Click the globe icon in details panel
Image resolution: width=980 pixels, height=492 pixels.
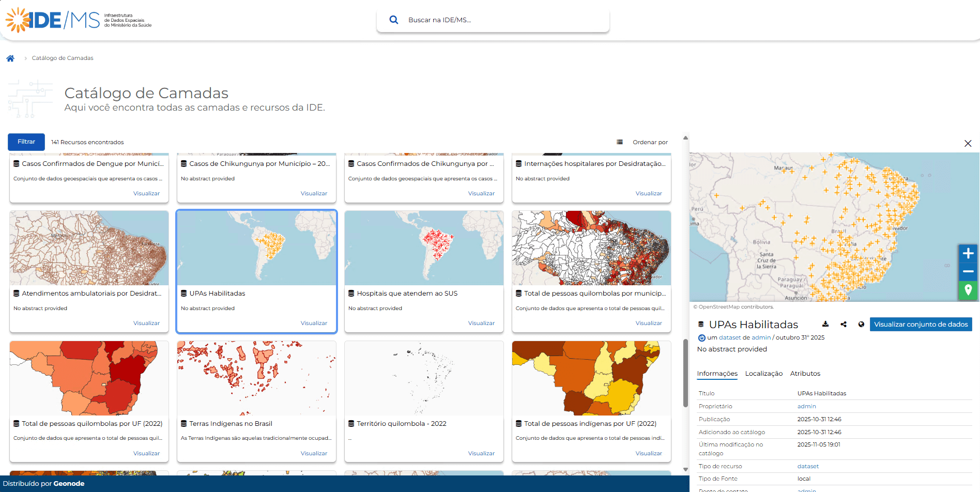pos(861,325)
